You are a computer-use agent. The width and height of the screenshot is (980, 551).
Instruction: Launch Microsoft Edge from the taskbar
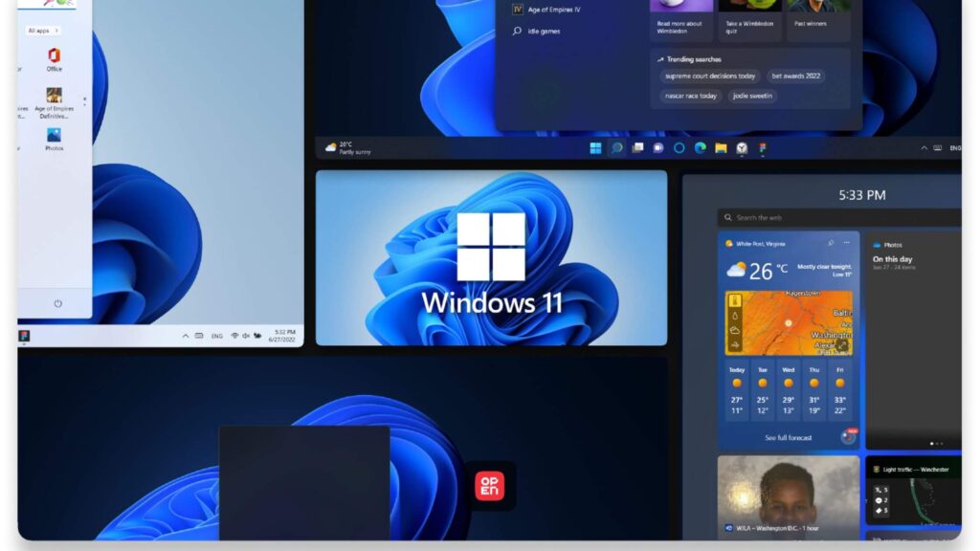[702, 148]
